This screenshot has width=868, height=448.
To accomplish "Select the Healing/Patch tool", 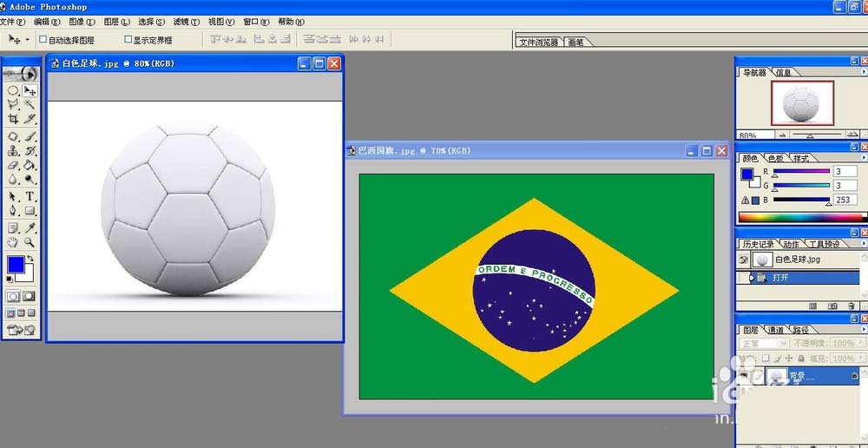I will coord(13,137).
